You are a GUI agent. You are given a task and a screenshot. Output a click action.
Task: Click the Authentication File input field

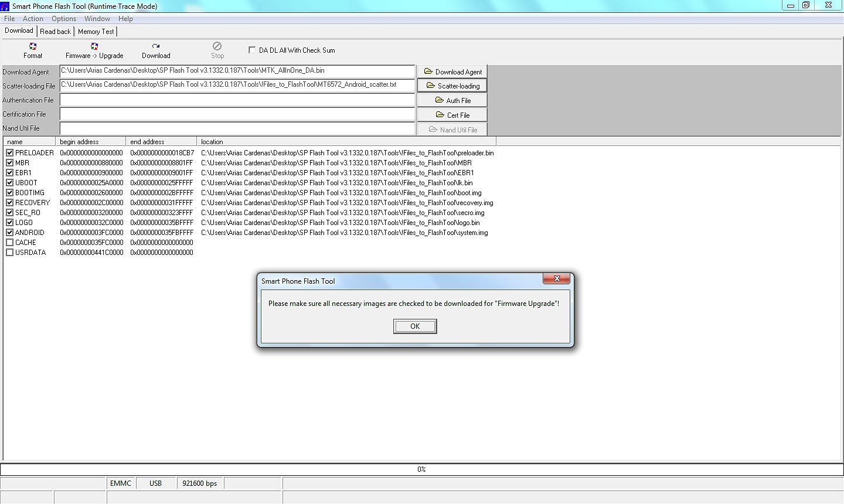pos(237,100)
